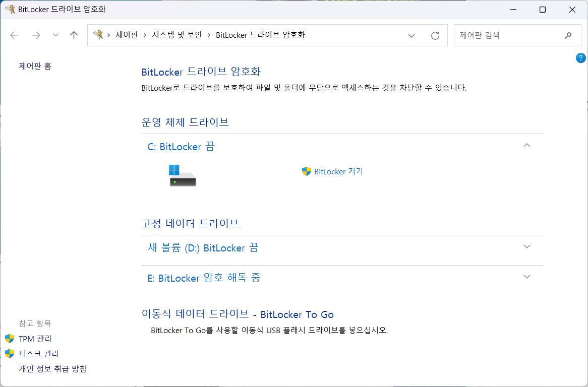The image size is (588, 387).
Task: Open help with the blue question mark
Action: (580, 58)
